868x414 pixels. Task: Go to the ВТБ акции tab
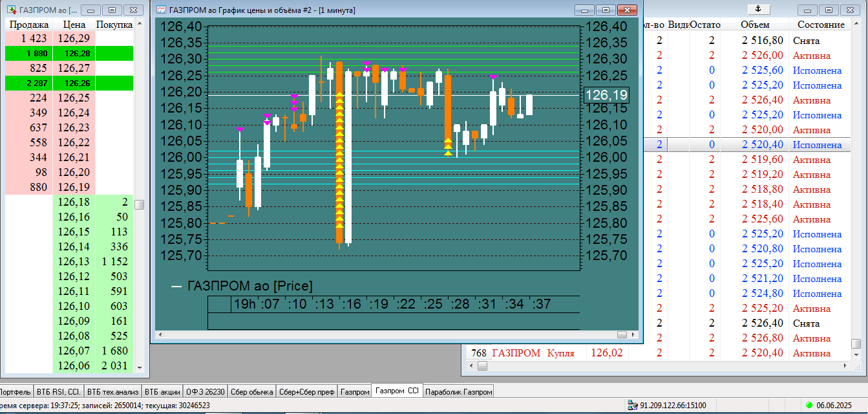[x=162, y=391]
